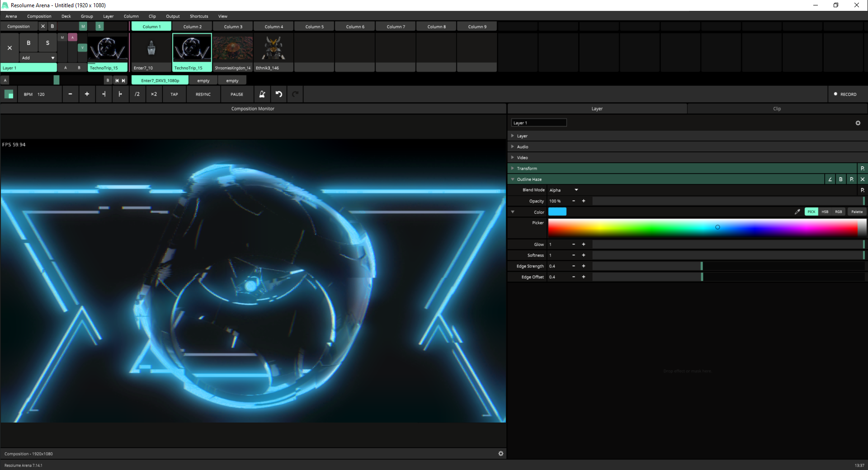The image size is (868, 470).
Task: Click the nudge tempo forward icon
Action: [x=120, y=94]
